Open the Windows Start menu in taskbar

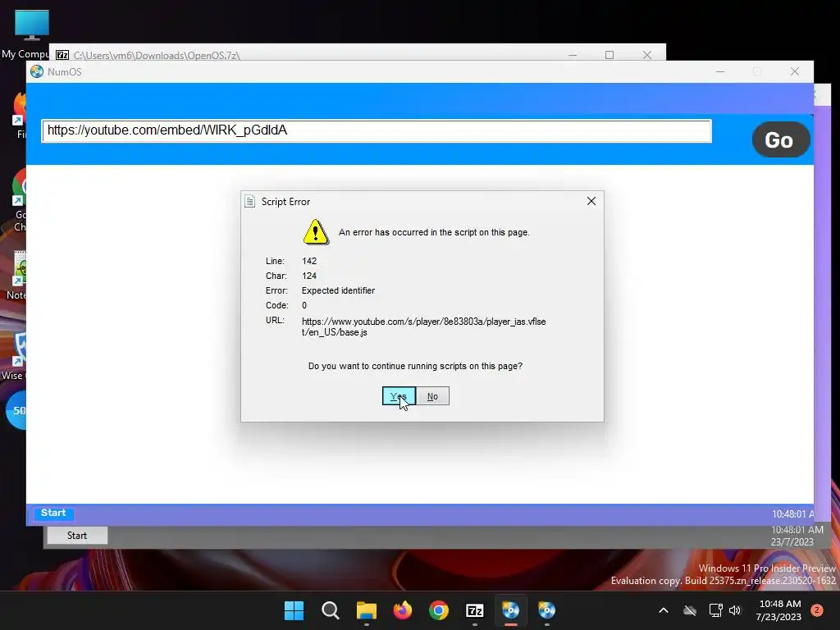pyautogui.click(x=294, y=610)
